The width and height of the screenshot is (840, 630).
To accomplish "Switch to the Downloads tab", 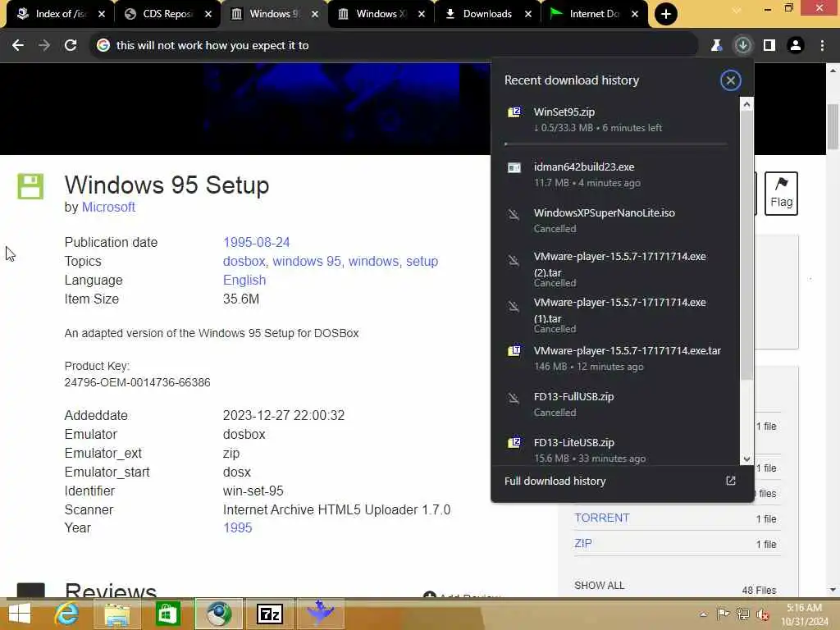I will coord(486,14).
